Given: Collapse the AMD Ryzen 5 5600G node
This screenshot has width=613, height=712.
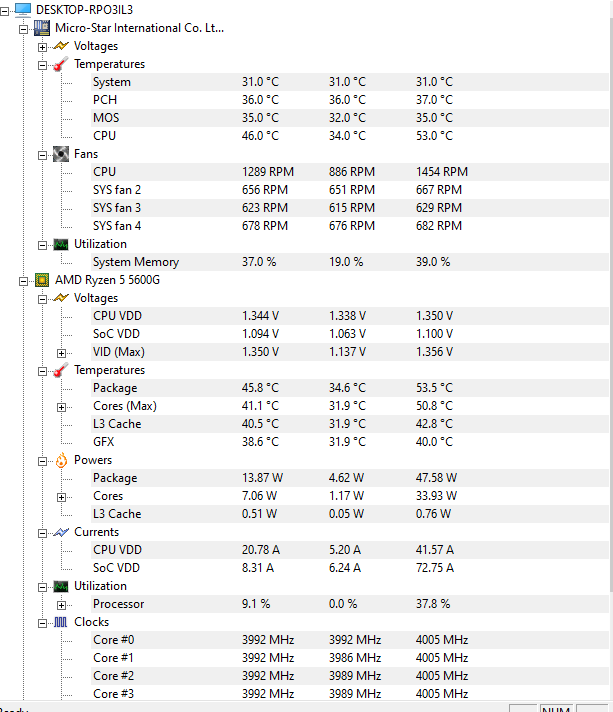Looking at the screenshot, I should (x=23, y=281).
